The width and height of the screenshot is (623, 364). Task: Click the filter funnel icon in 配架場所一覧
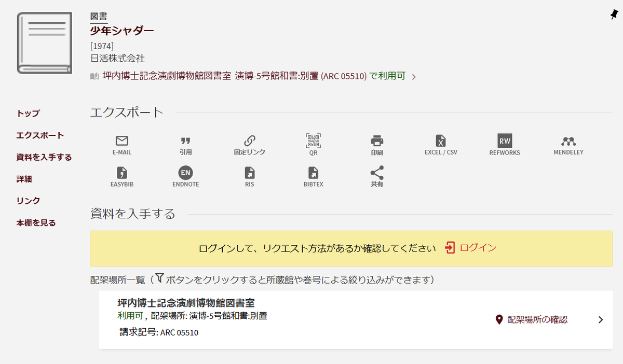(x=159, y=278)
